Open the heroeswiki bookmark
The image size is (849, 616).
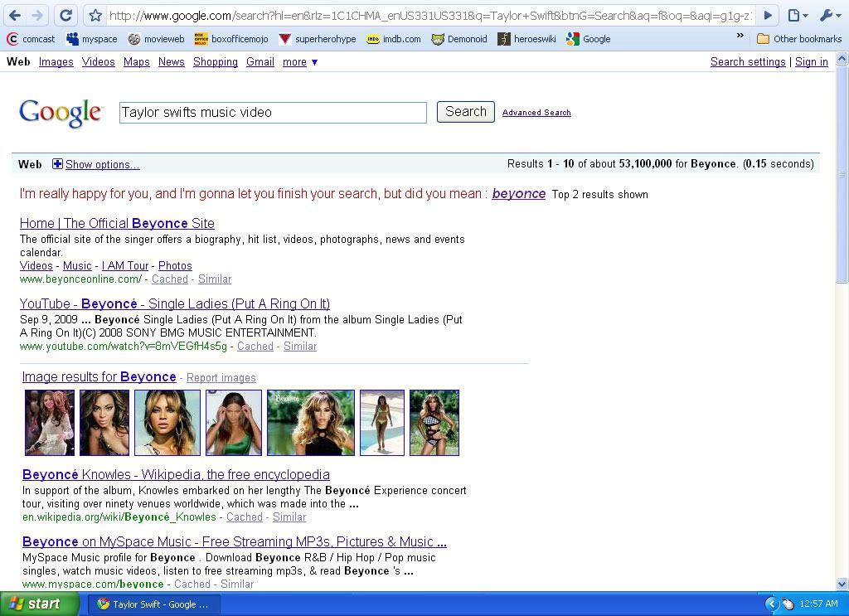point(526,39)
